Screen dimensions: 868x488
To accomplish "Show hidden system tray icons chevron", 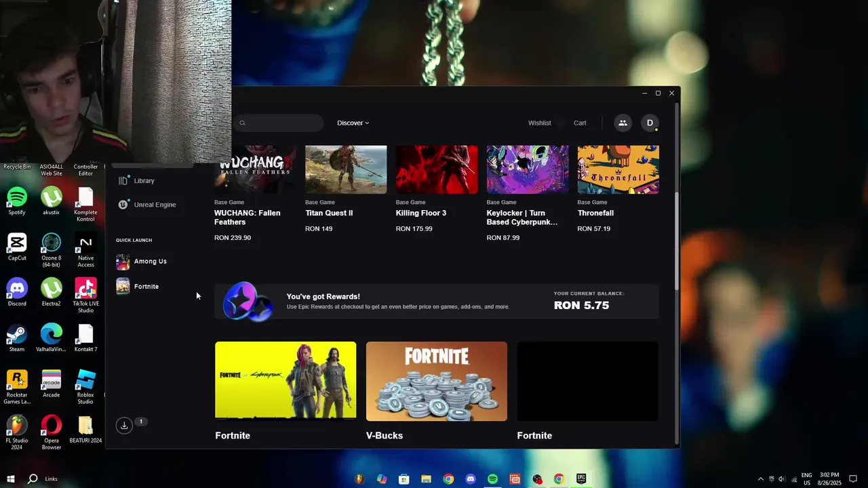I will [760, 479].
